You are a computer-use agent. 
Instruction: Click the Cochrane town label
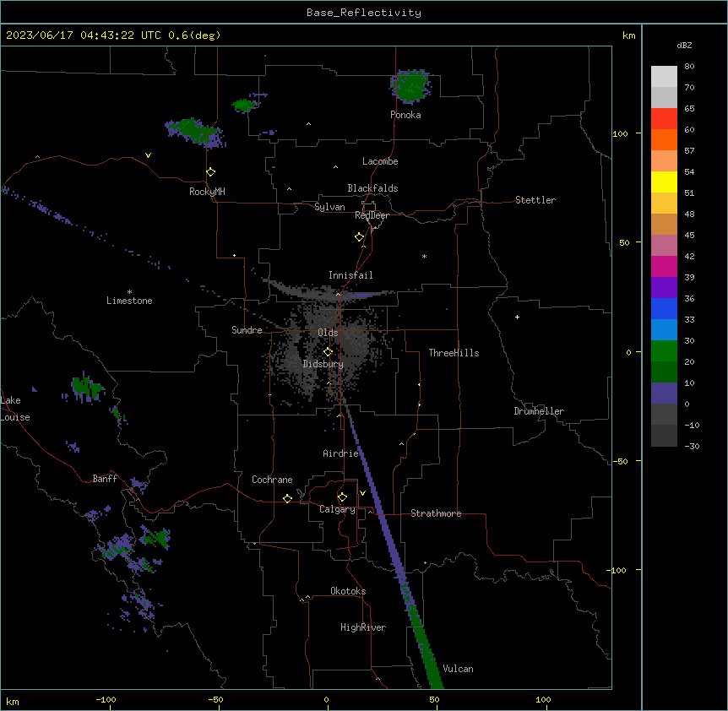[272, 480]
